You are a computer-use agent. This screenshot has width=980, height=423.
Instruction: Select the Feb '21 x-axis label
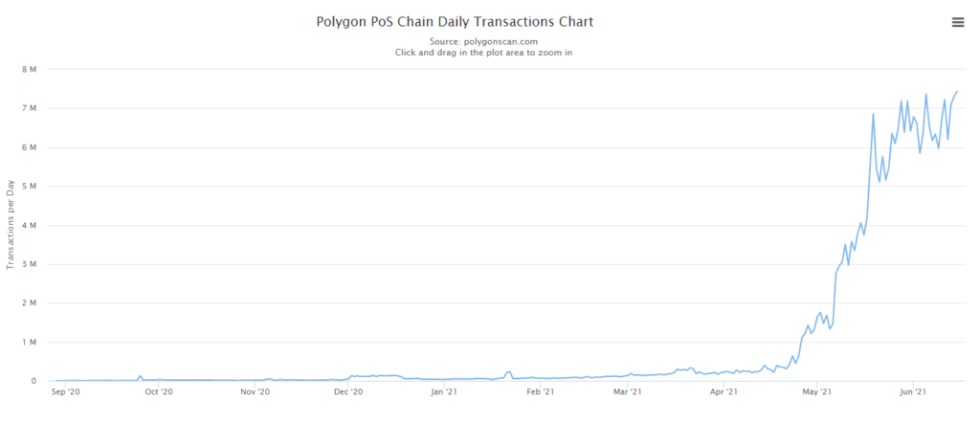pos(543,391)
